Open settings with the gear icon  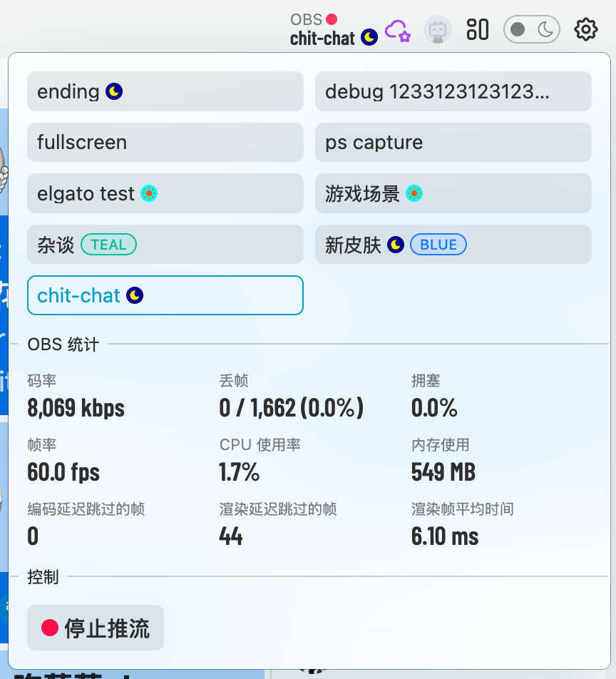pos(585,29)
